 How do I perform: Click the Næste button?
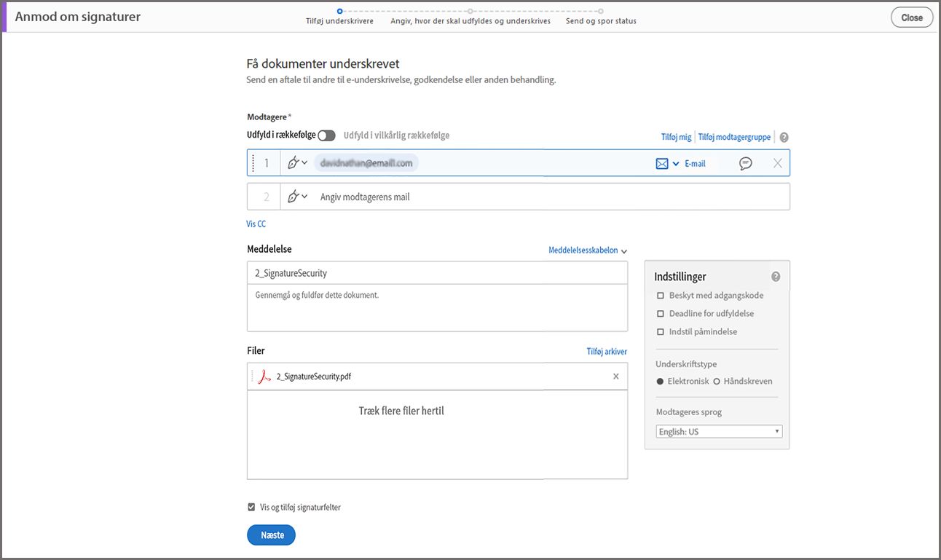272,535
